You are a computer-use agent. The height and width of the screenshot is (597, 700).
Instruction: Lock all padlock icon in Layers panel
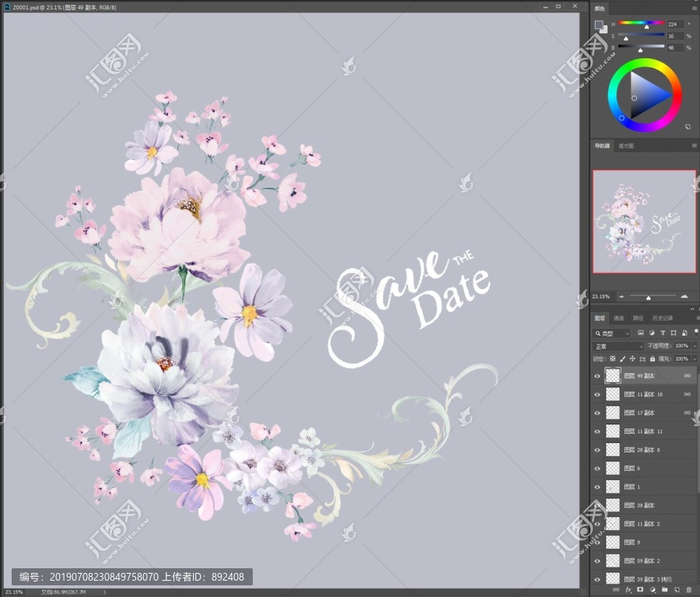coord(653,358)
